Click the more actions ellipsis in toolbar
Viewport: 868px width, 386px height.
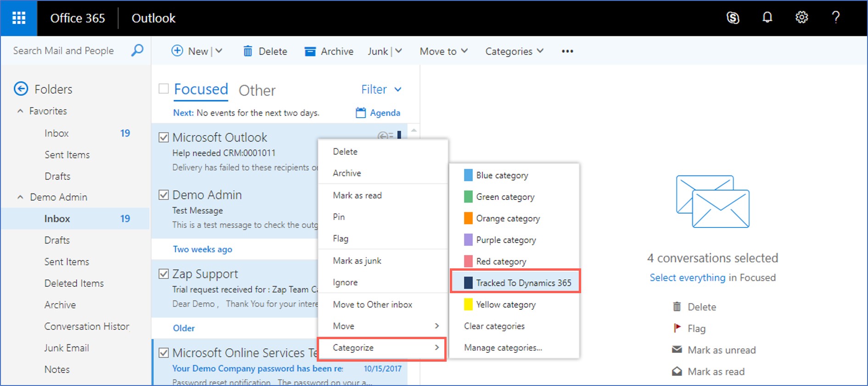pyautogui.click(x=567, y=51)
